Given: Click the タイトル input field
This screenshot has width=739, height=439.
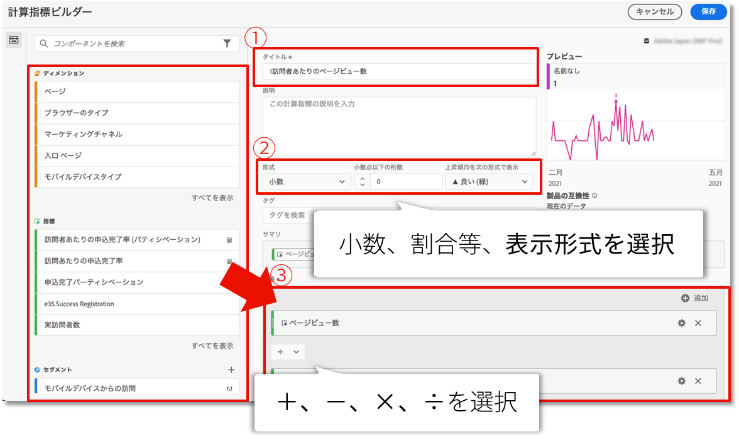Looking at the screenshot, I should click(x=400, y=72).
